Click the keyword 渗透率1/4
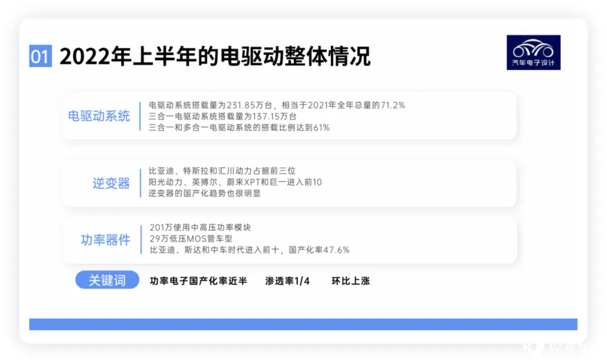 pos(287,281)
